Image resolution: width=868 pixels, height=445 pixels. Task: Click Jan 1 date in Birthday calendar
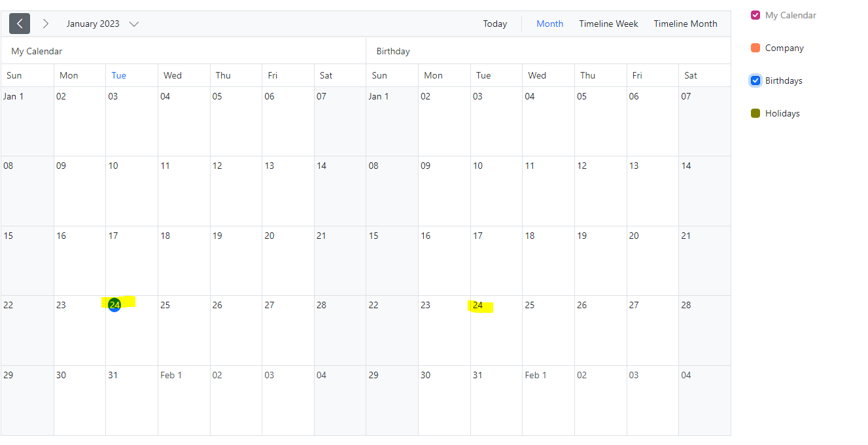379,96
